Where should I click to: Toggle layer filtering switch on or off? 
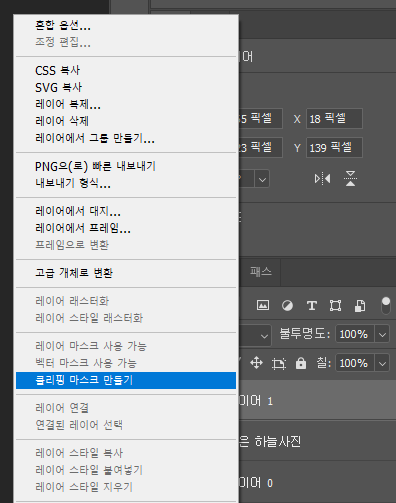pyautogui.click(x=386, y=305)
